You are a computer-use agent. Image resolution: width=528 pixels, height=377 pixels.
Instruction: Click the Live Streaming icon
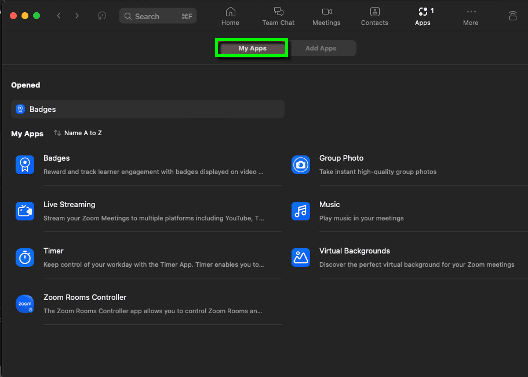click(x=25, y=211)
